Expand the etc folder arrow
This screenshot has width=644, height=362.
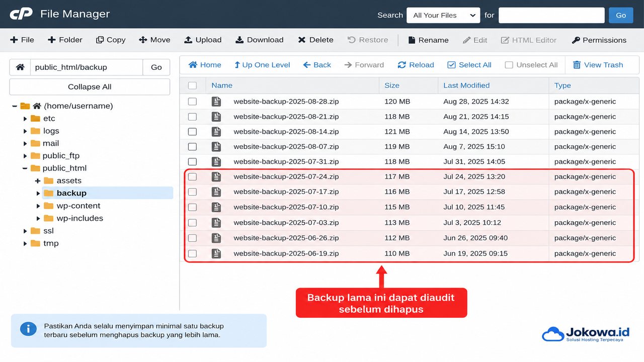click(x=25, y=119)
